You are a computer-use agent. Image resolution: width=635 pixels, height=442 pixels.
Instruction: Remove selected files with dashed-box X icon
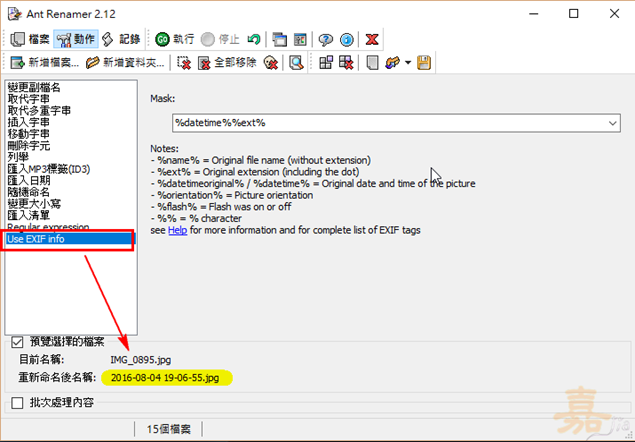click(184, 63)
